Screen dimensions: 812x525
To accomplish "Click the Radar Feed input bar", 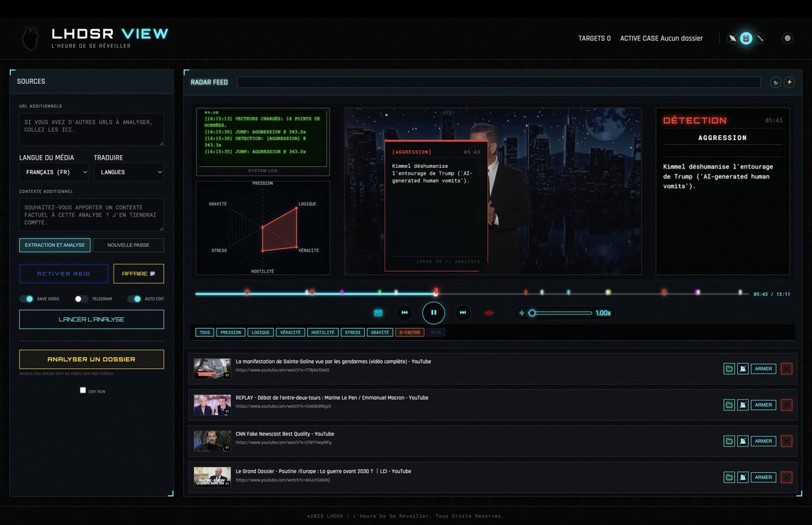I will pyautogui.click(x=499, y=82).
